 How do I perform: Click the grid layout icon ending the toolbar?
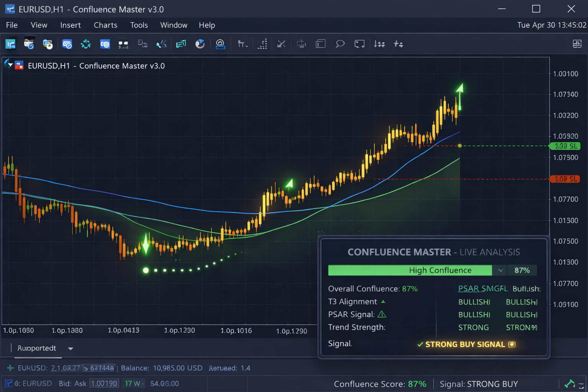577,44
